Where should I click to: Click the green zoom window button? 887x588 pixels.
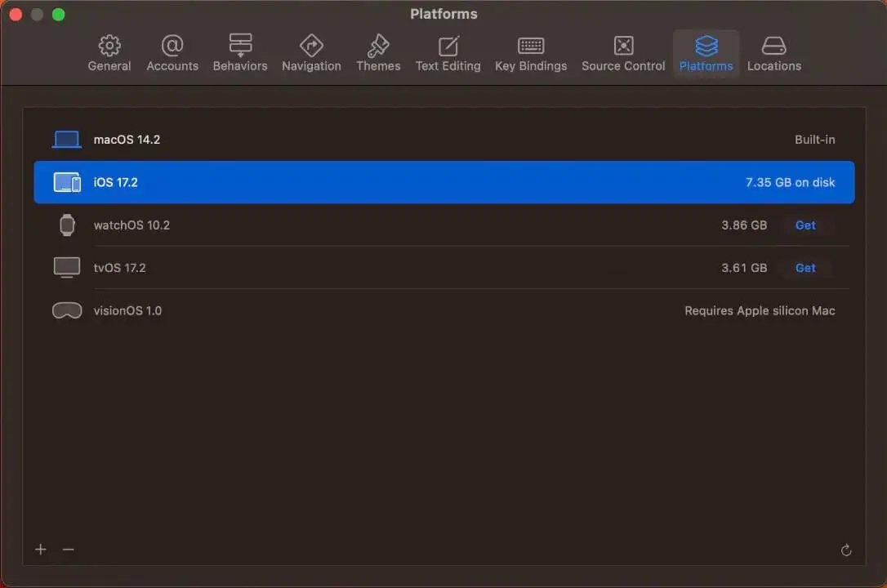point(58,15)
